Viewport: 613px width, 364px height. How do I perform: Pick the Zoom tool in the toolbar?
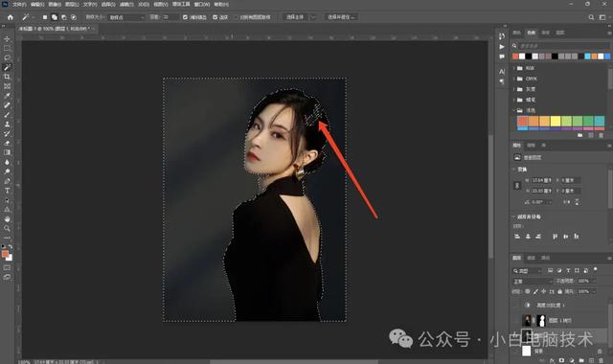[x=7, y=228]
